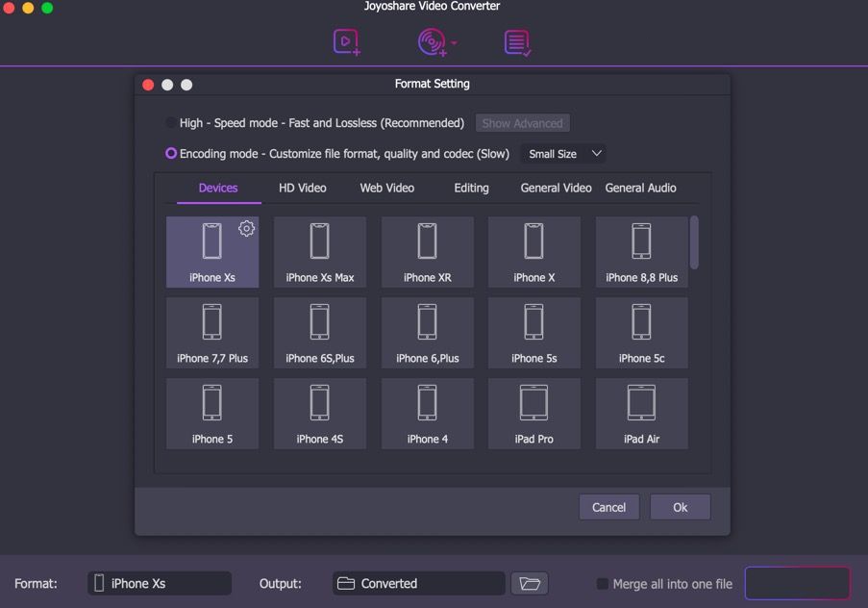Screen dimensions: 868x608
Task: Click the Load DVD disc icon
Action: pos(432,42)
